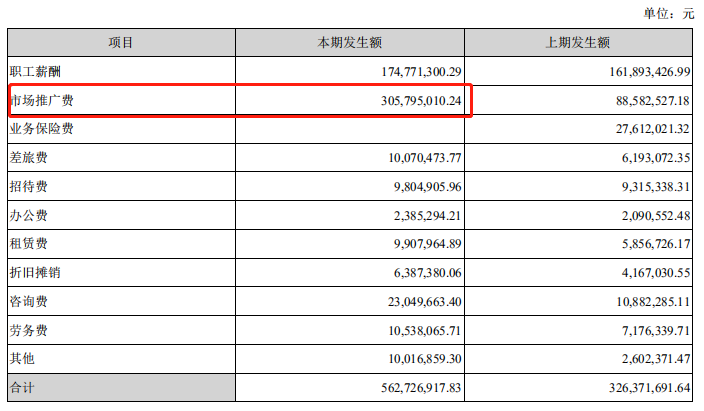Select the amount 27,612,021.32
Image resolution: width=704 pixels, height=411 pixels.
tap(635, 129)
